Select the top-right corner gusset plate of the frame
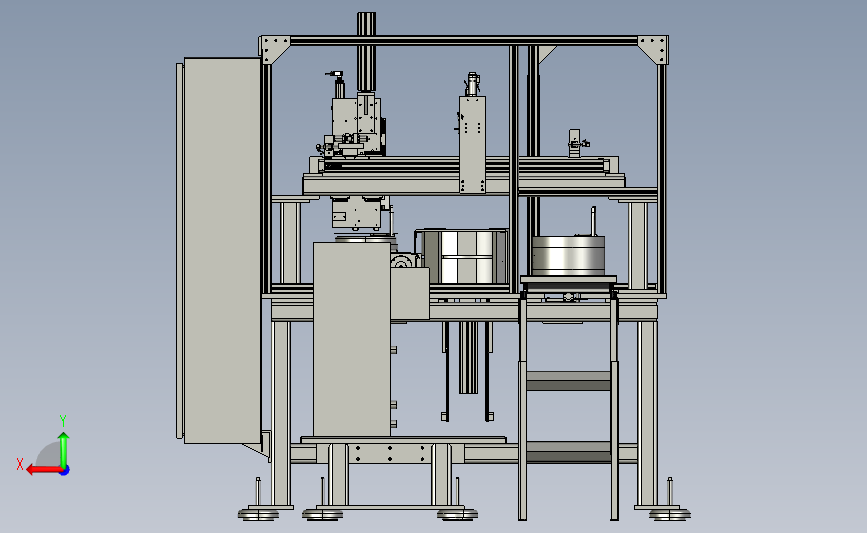Image resolution: width=867 pixels, height=533 pixels. (653, 50)
